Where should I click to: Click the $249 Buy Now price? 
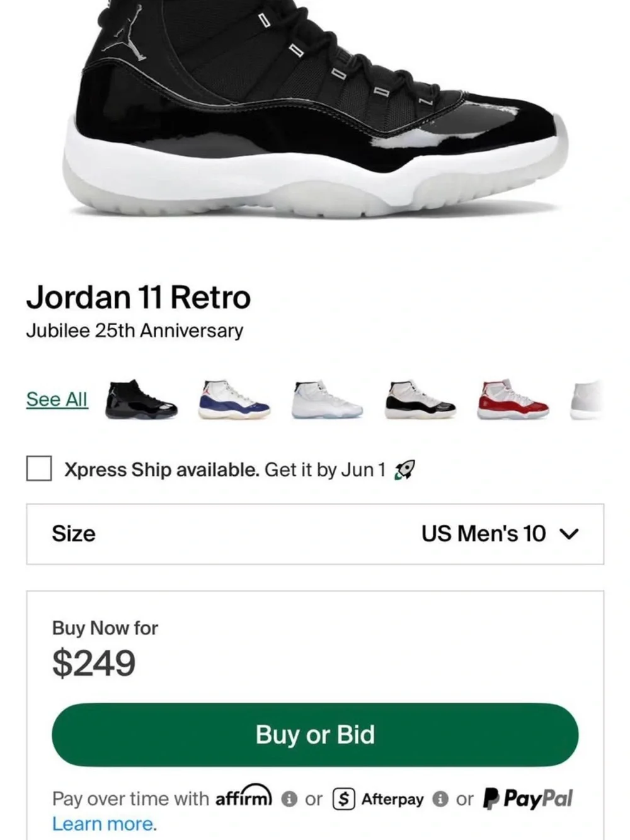point(94,663)
